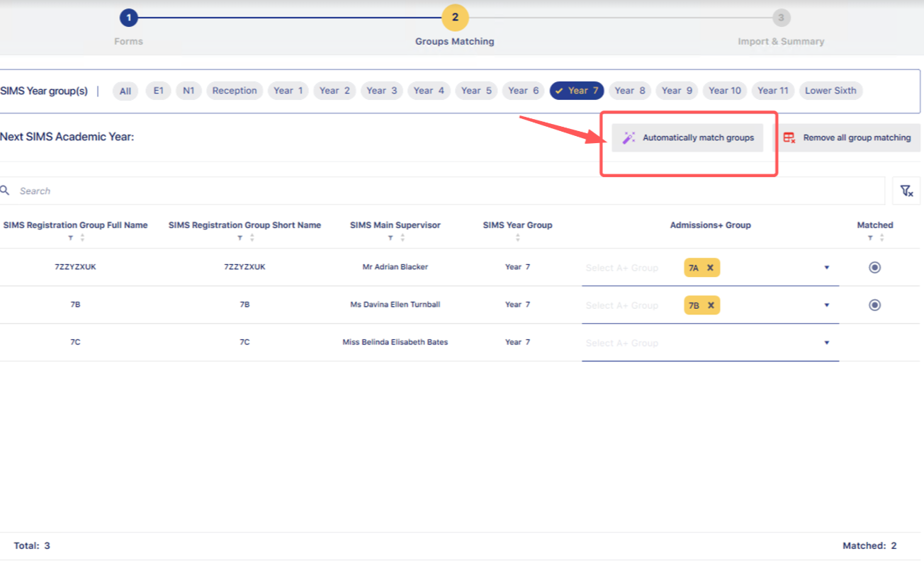This screenshot has width=924, height=561.
Task: Sort by SIMS Year Group column
Action: pos(518,238)
